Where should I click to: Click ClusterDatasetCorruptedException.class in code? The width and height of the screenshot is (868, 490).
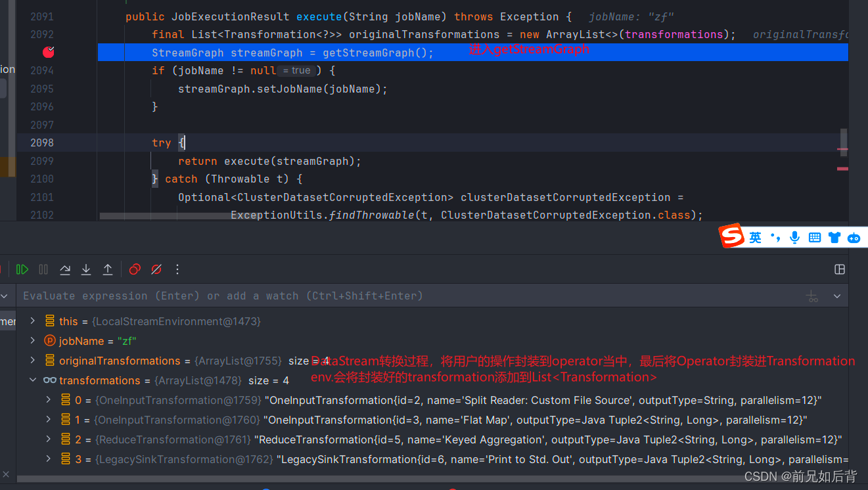[x=569, y=215]
